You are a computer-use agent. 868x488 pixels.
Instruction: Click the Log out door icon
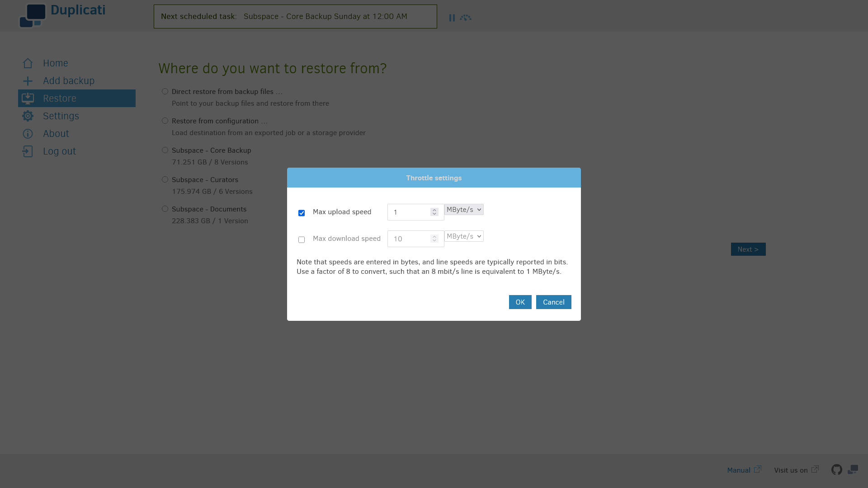point(28,151)
